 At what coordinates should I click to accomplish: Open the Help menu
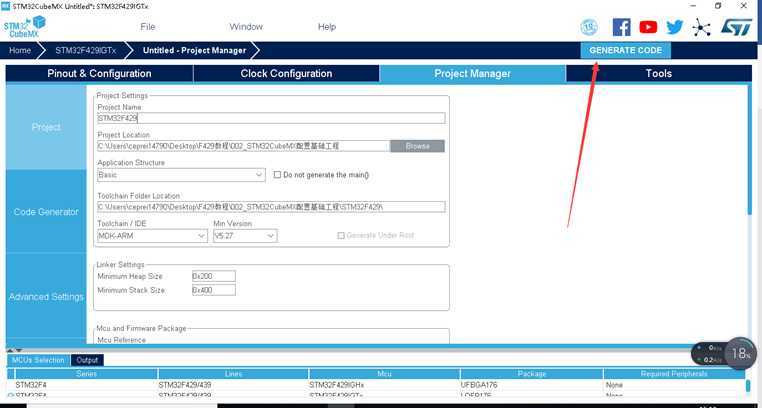tap(327, 27)
